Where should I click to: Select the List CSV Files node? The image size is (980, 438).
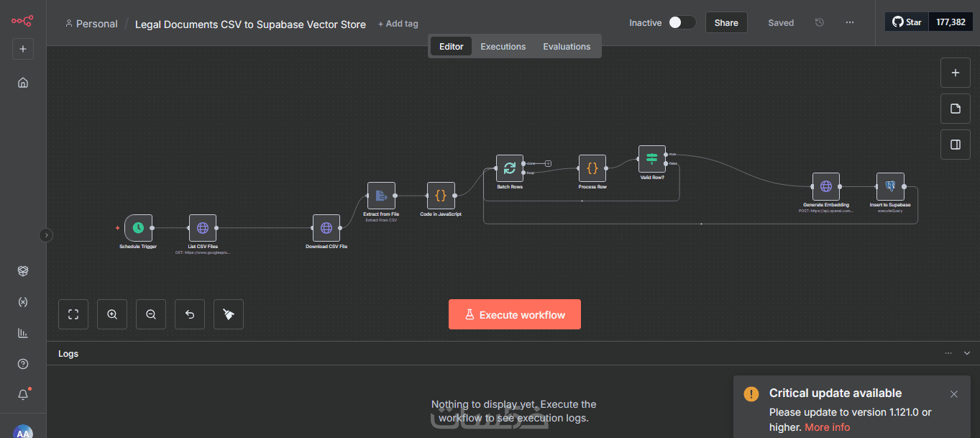[203, 228]
